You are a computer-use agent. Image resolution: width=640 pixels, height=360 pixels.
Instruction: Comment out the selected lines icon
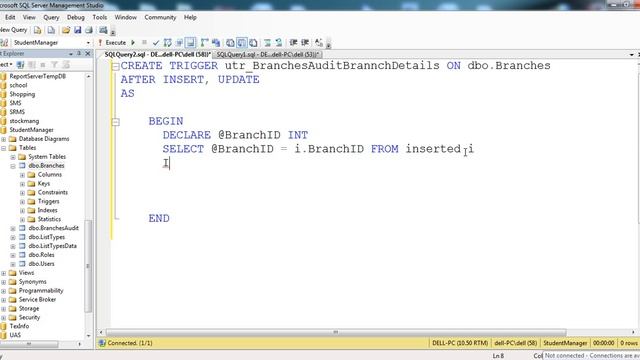tap(267, 42)
